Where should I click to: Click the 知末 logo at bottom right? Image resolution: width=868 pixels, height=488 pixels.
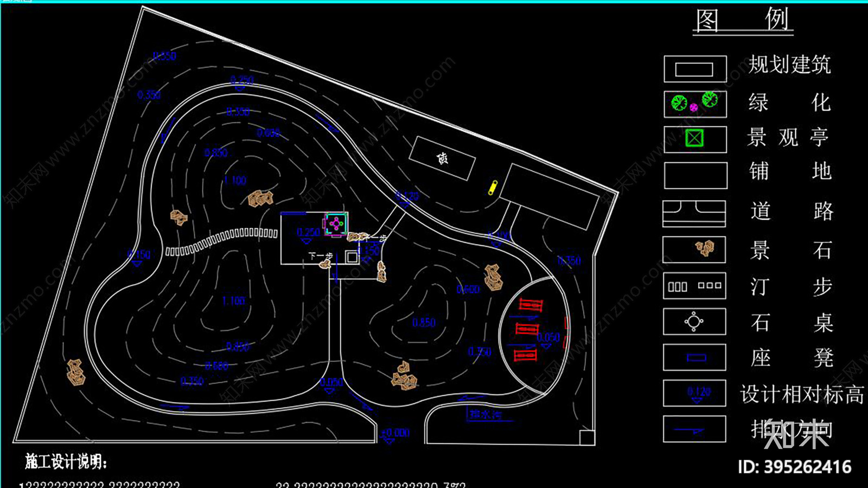[796, 434]
